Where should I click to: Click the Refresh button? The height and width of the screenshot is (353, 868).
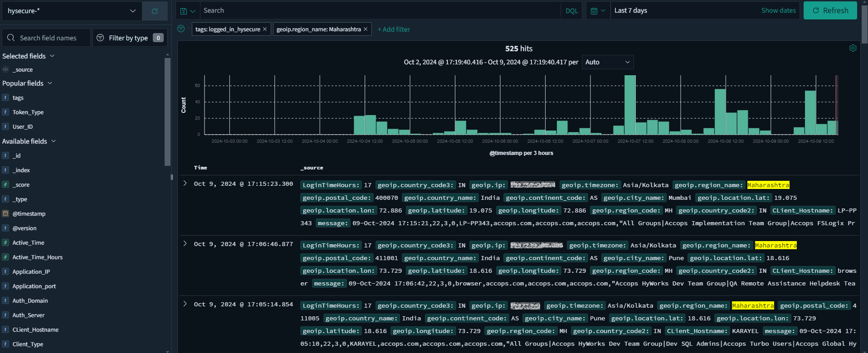click(830, 11)
